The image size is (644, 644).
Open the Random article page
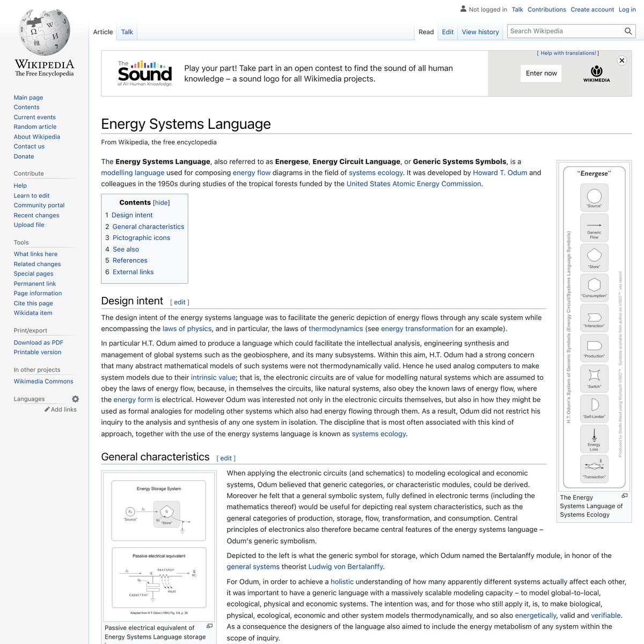(x=35, y=126)
